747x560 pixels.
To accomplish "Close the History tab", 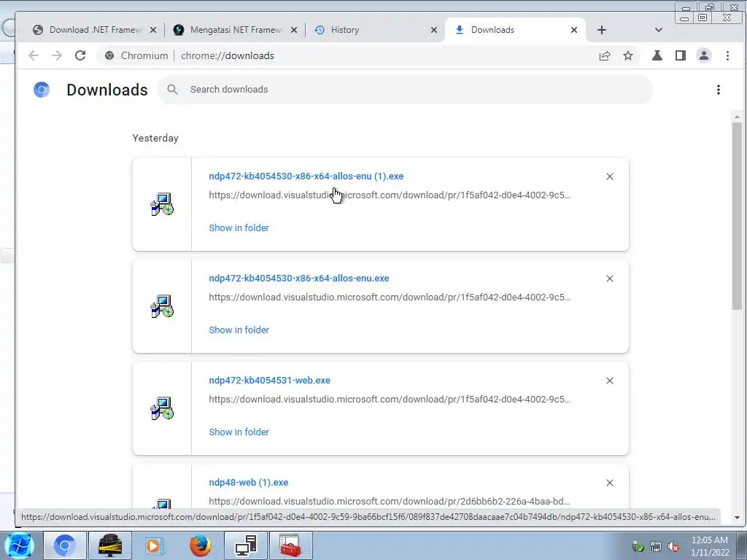I will click(434, 30).
